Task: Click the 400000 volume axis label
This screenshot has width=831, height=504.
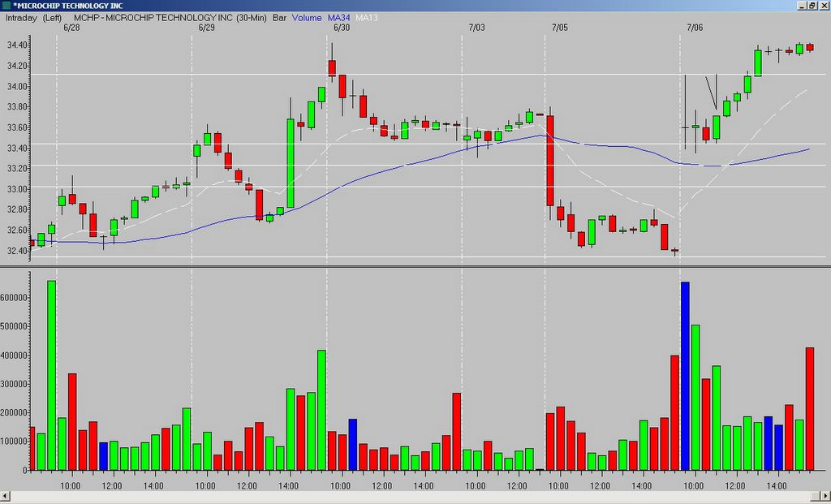Action: (x=15, y=355)
